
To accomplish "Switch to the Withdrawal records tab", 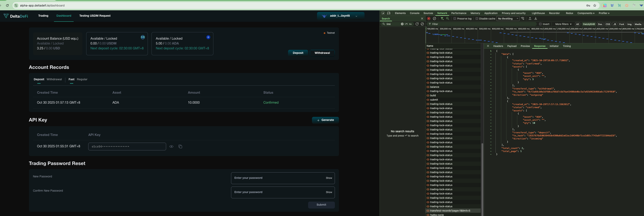I will (x=54, y=79).
